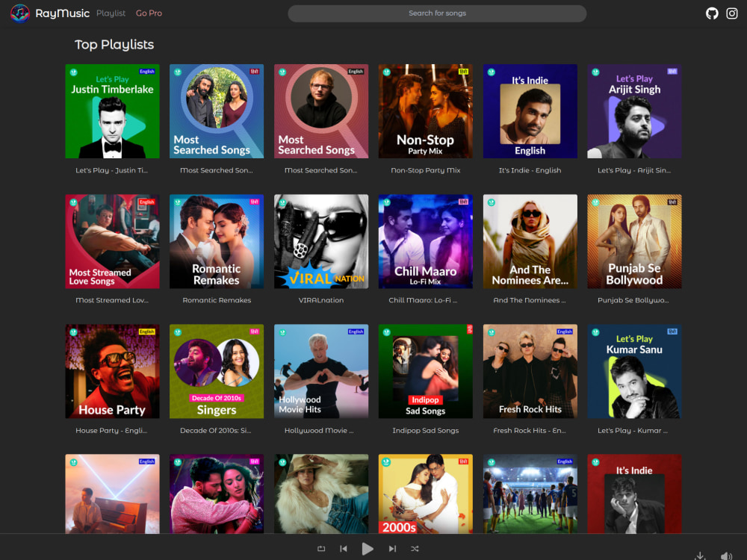Click the volume speaker icon
The width and height of the screenshot is (747, 560).
[726, 556]
